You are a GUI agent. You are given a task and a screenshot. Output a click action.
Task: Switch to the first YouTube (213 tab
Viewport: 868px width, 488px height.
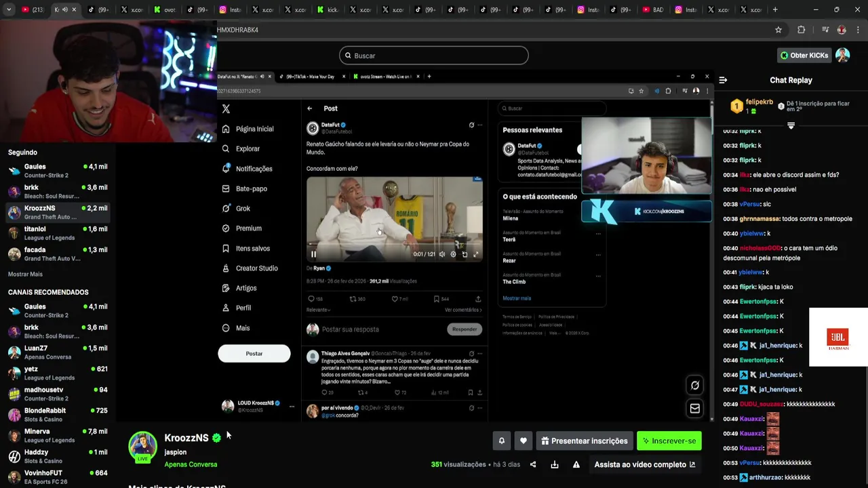(x=31, y=9)
